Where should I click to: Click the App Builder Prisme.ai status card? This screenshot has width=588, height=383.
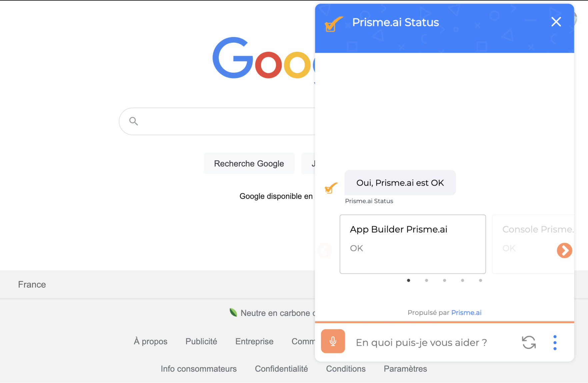coord(413,244)
